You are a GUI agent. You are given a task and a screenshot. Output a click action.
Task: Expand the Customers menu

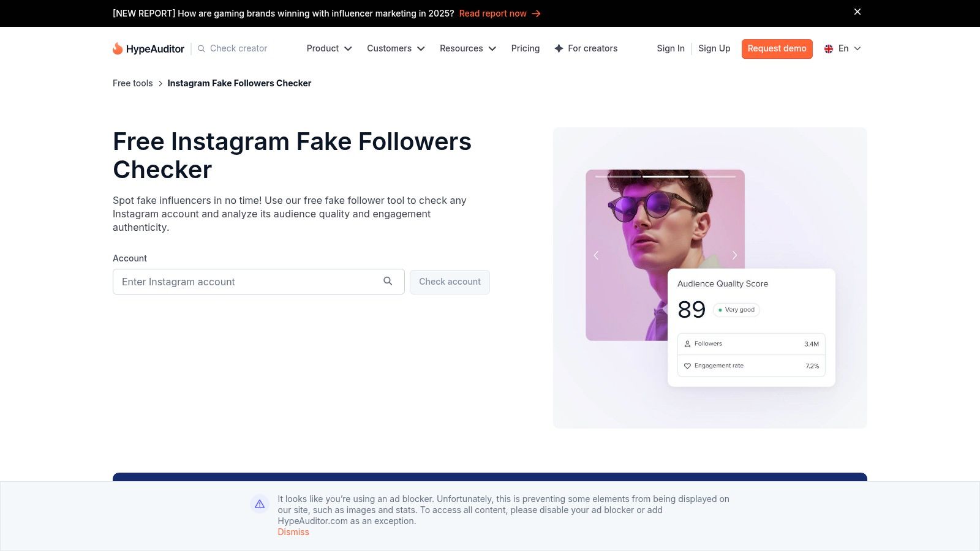(395, 48)
